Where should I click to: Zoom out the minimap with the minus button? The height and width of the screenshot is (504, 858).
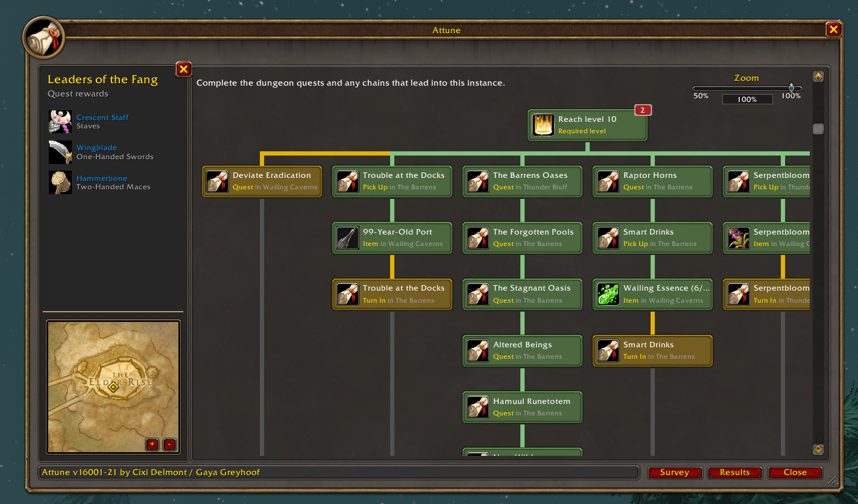[x=169, y=444]
